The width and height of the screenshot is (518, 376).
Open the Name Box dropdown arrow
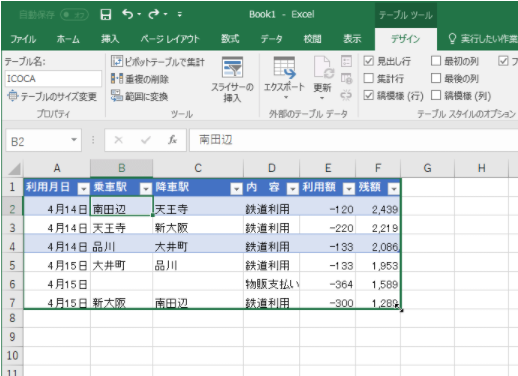(x=74, y=140)
